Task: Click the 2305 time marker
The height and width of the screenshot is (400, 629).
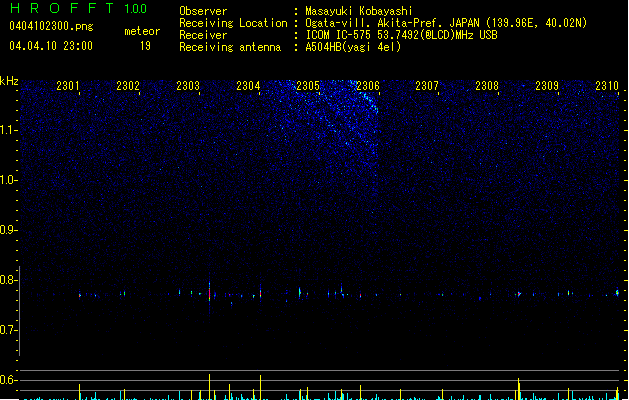Action: 308,86
